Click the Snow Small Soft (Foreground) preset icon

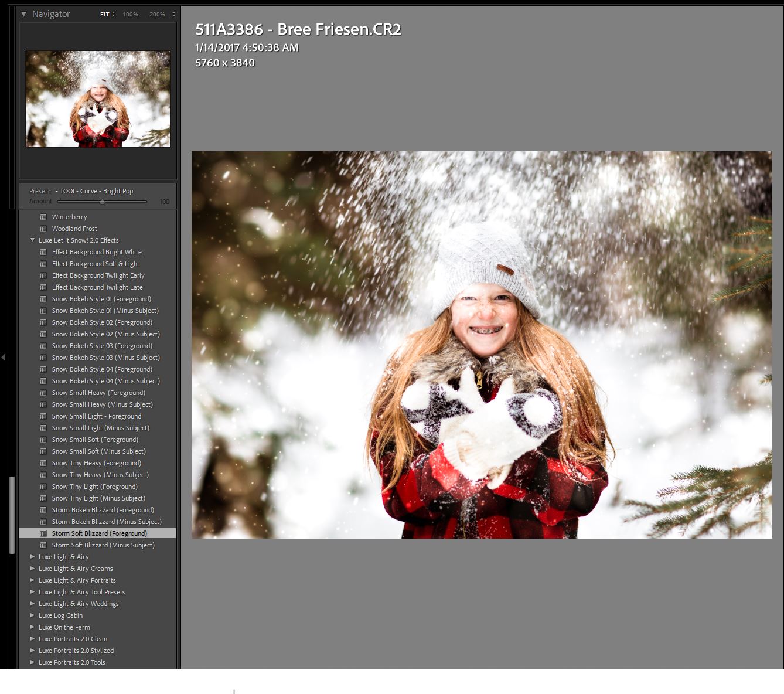(43, 440)
